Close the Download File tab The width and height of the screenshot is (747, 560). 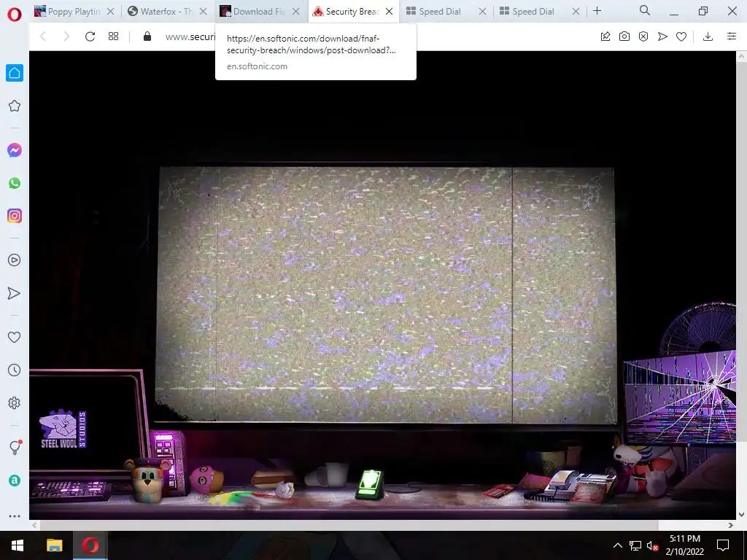pos(296,12)
